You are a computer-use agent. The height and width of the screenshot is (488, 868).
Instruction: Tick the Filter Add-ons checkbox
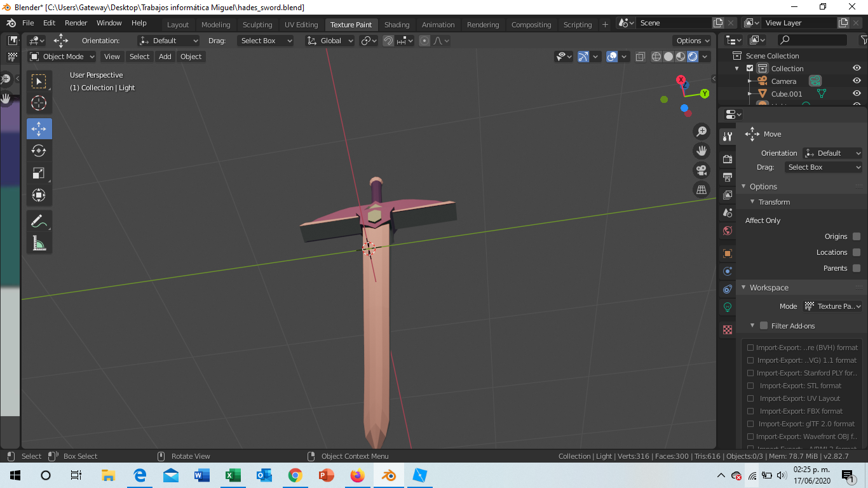coord(764,326)
